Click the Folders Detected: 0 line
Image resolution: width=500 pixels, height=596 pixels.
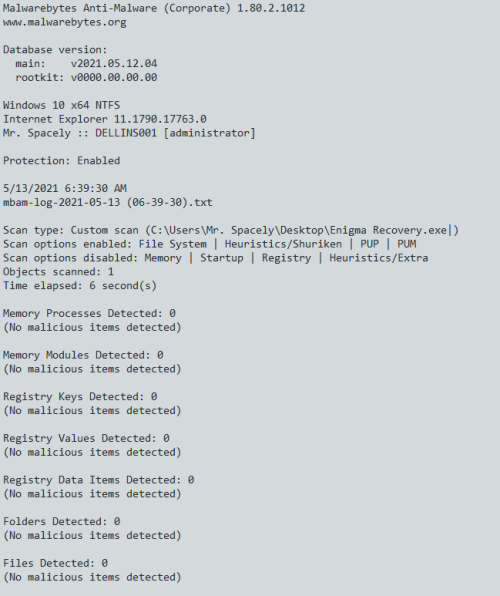coord(62,522)
